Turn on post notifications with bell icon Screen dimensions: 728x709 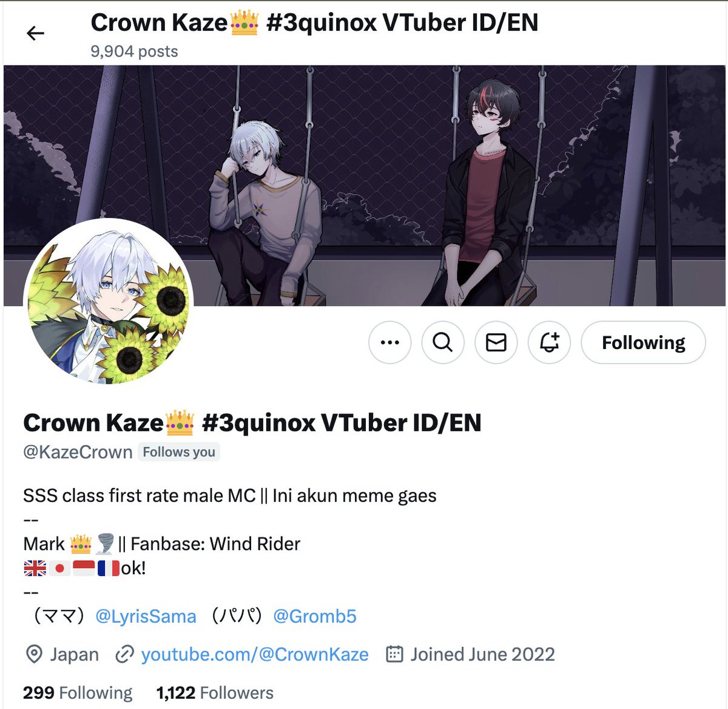[549, 342]
